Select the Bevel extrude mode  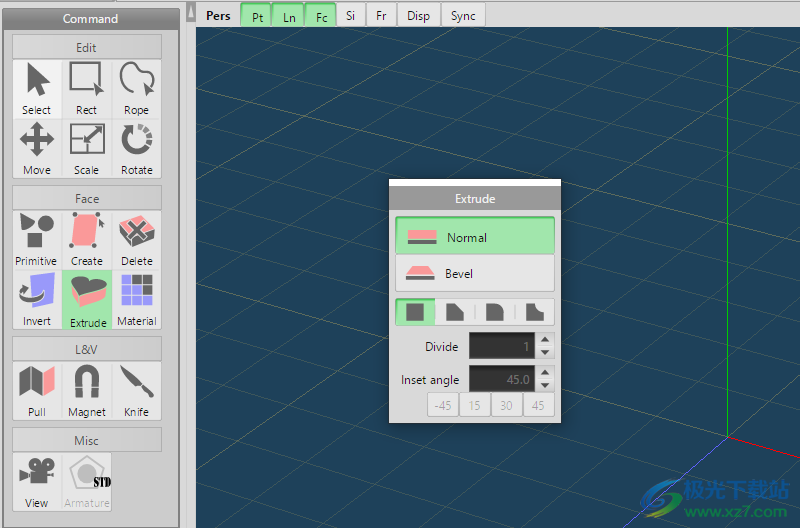pyautogui.click(x=475, y=273)
